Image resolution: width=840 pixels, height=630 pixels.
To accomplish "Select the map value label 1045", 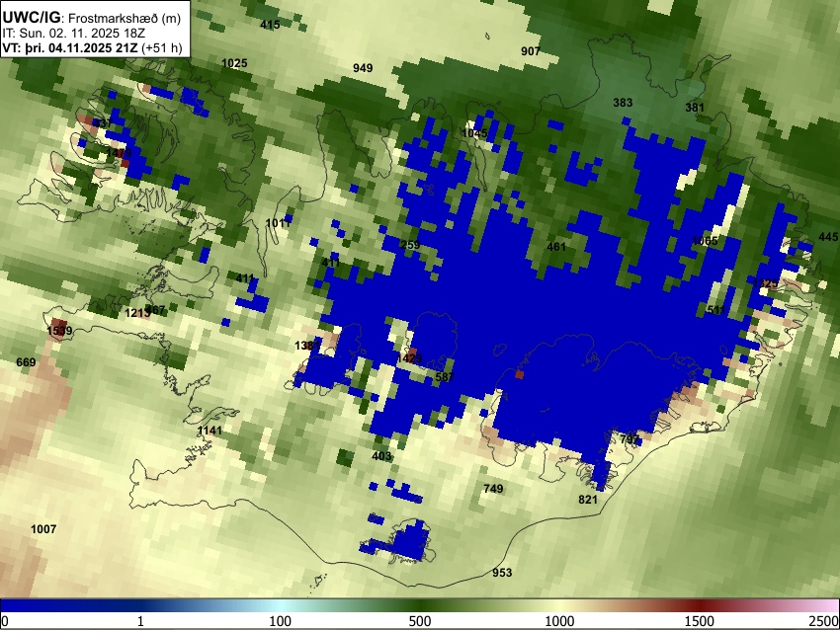I will pyautogui.click(x=474, y=133).
